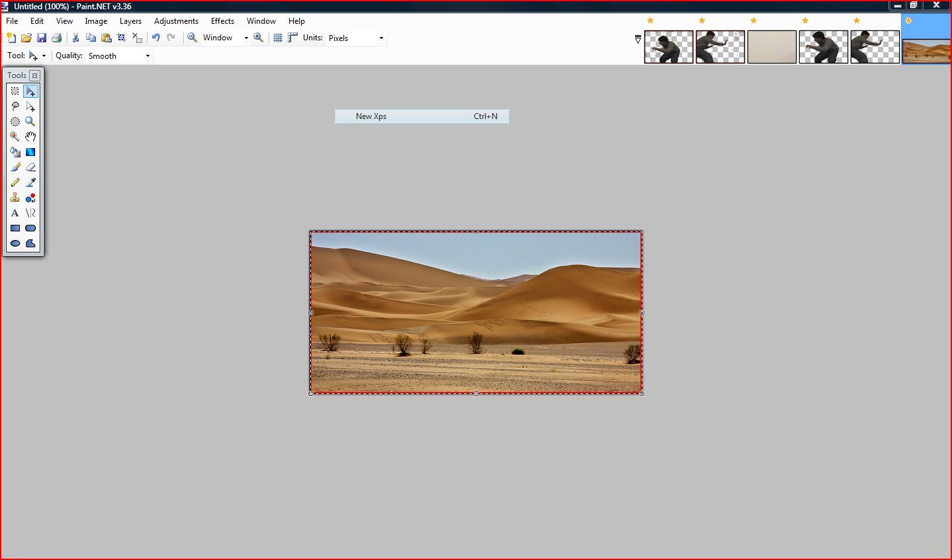Screen dimensions: 952x560
Task: Pick the Clone Stamp tool
Action: (15, 197)
